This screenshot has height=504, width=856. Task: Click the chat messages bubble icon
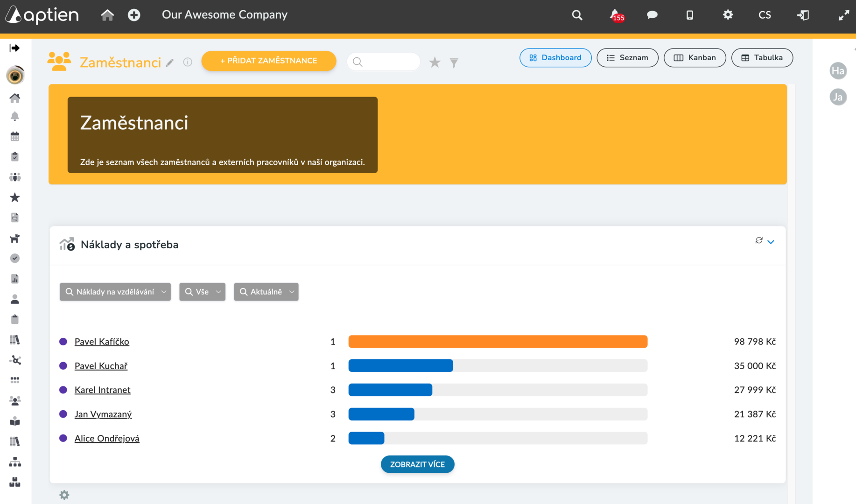pyautogui.click(x=652, y=15)
